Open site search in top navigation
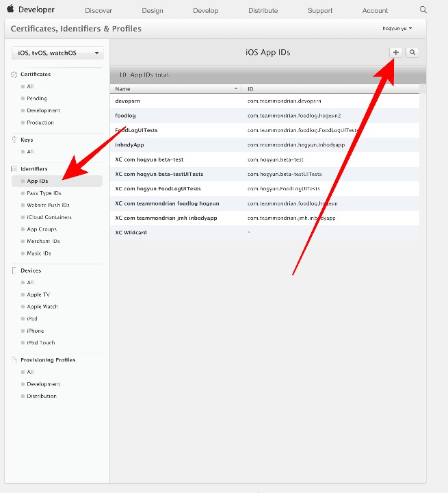Screen dimensions: 448x493 423,10
